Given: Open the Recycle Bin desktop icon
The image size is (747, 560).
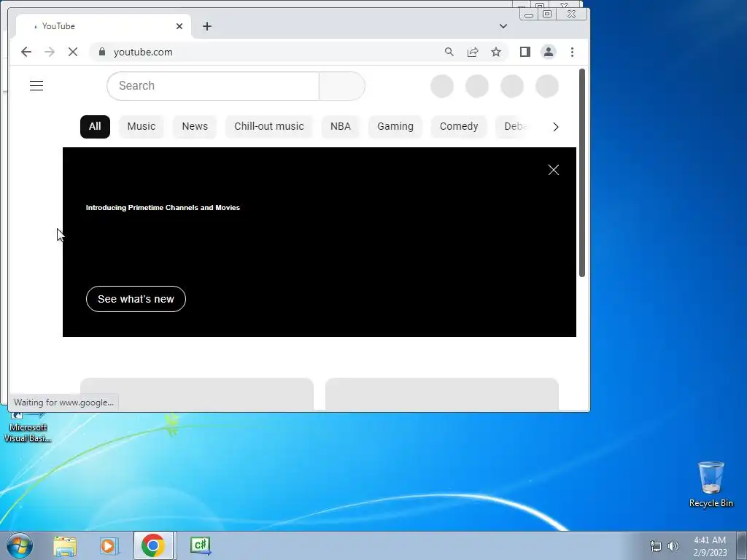Looking at the screenshot, I should click(711, 484).
